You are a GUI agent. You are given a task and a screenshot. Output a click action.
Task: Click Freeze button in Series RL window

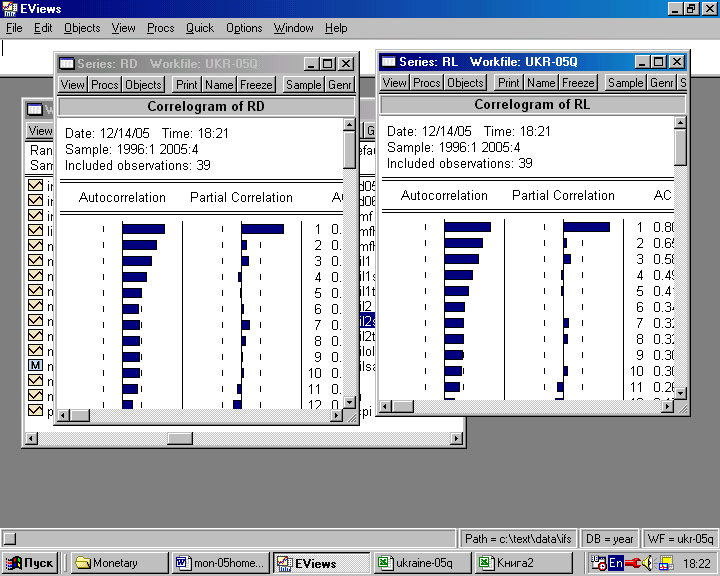click(x=578, y=83)
